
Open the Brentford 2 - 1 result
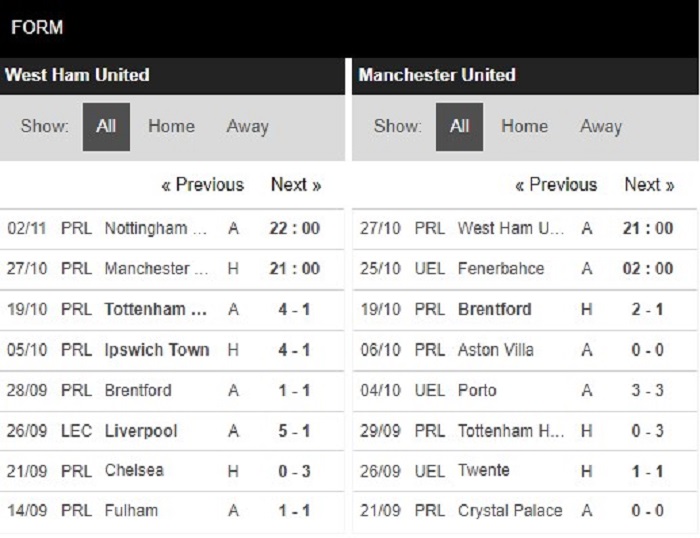point(525,310)
